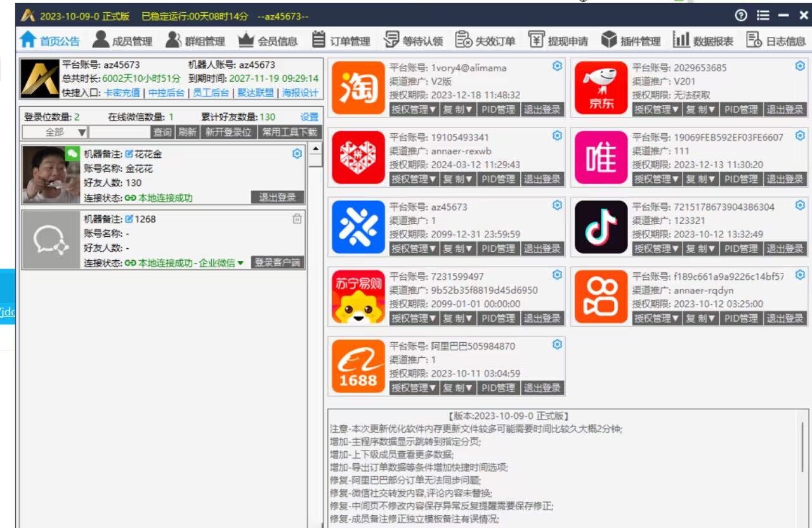The height and width of the screenshot is (528, 812).
Task: Click 常用工具下载 button
Action: click(x=290, y=132)
